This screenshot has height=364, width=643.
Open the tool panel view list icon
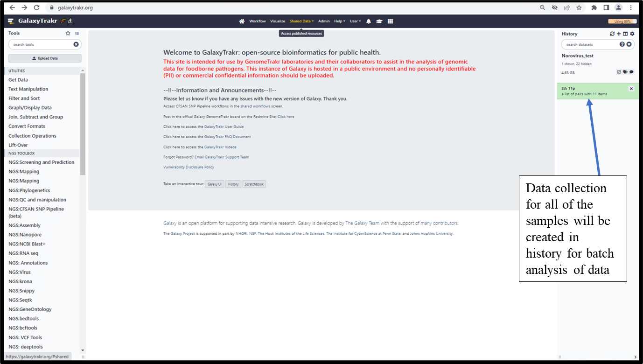pos(77,33)
